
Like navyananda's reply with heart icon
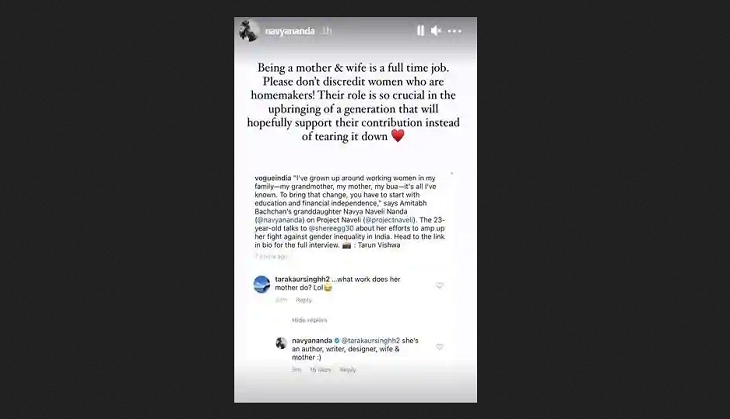(439, 347)
